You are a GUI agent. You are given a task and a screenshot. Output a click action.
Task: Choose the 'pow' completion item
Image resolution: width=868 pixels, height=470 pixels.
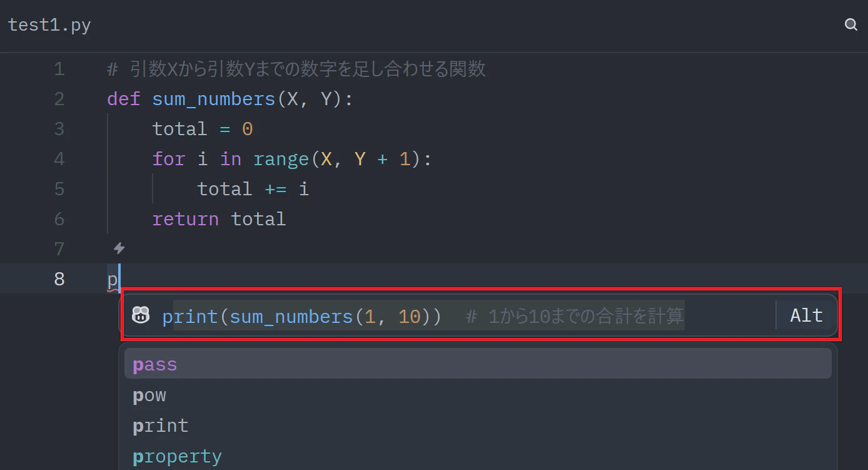[x=478, y=395]
